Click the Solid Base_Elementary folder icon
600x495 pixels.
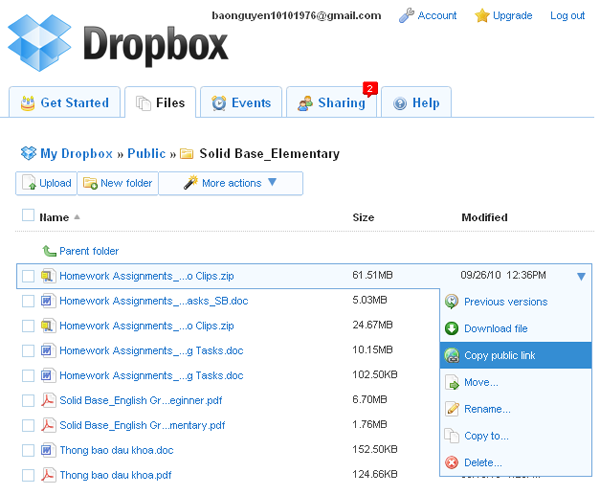(x=187, y=154)
